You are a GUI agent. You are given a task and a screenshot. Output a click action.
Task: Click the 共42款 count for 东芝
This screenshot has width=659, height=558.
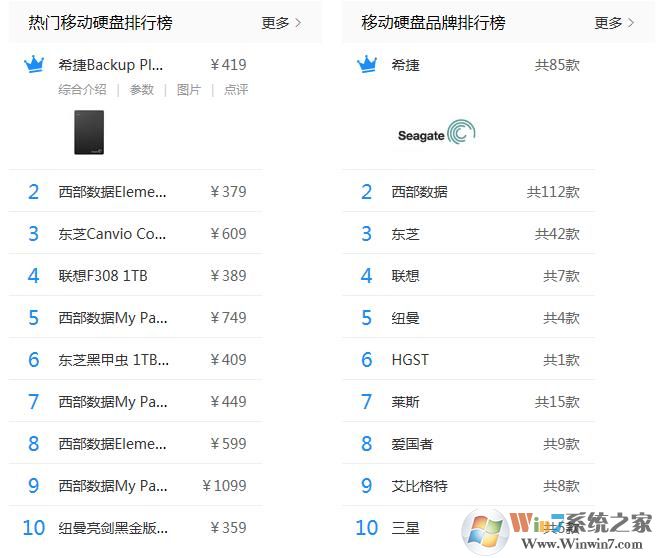[x=557, y=234]
